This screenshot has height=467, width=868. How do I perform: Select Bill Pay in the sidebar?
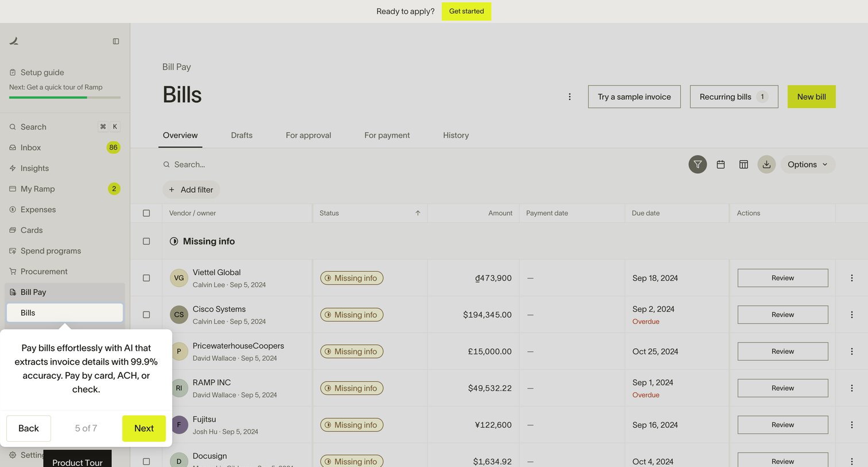[x=65, y=292]
